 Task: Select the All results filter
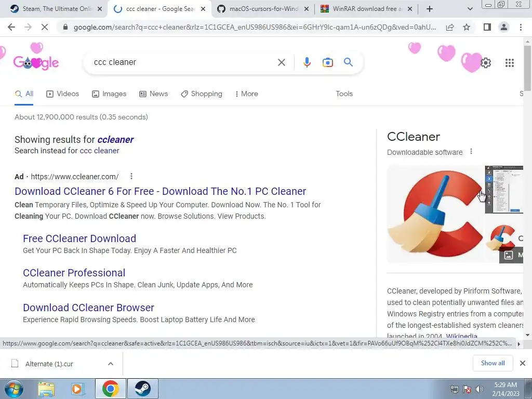24,94
